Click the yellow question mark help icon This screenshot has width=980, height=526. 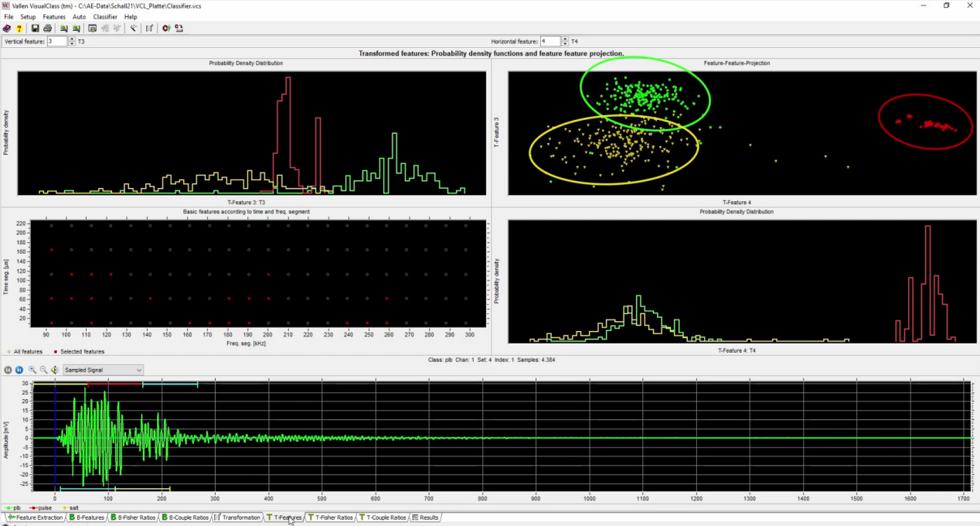point(19,29)
